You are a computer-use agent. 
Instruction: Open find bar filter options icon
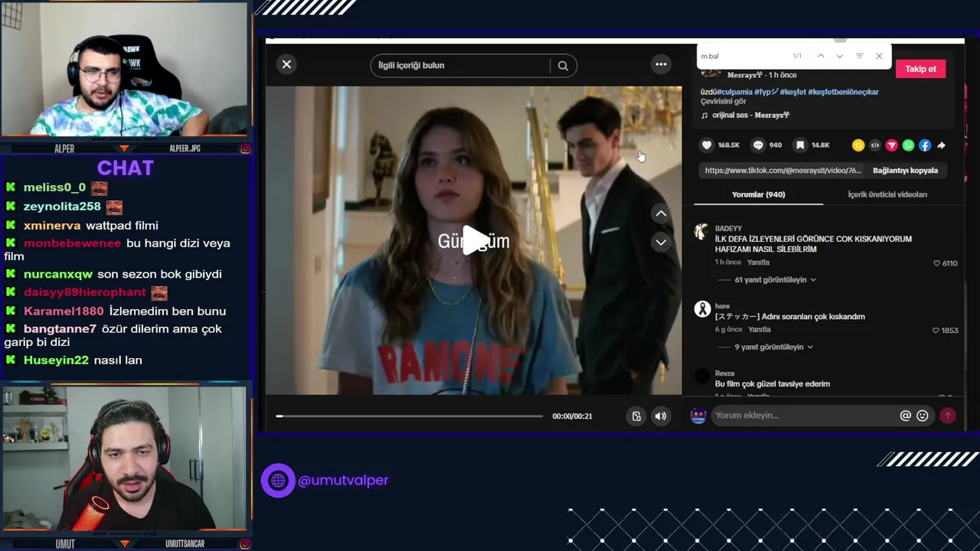(x=859, y=56)
